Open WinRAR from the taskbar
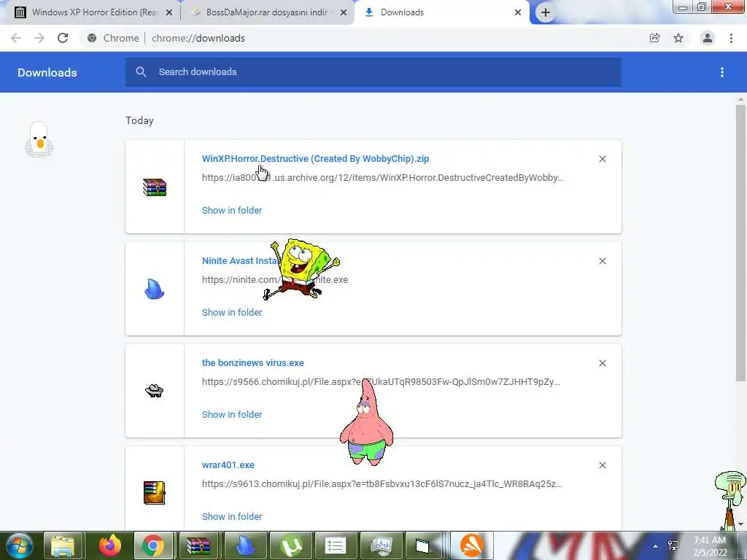747x560 pixels. (x=198, y=545)
